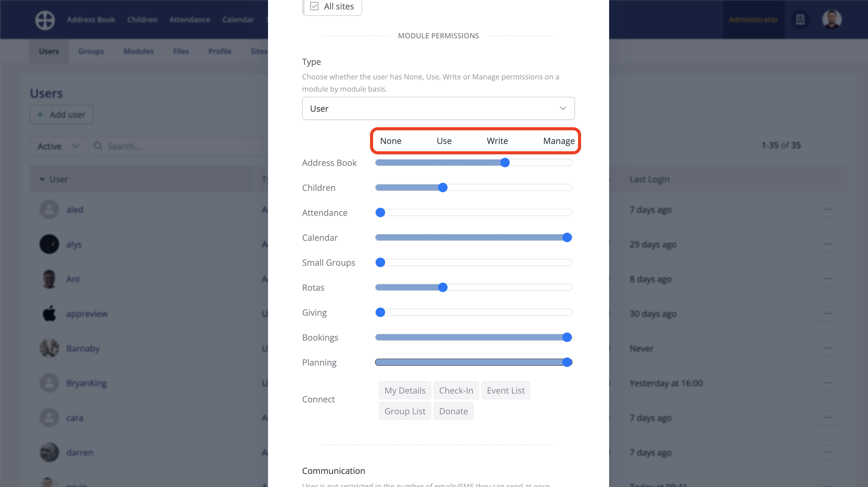
Task: Switch to the Groups tab
Action: (91, 51)
